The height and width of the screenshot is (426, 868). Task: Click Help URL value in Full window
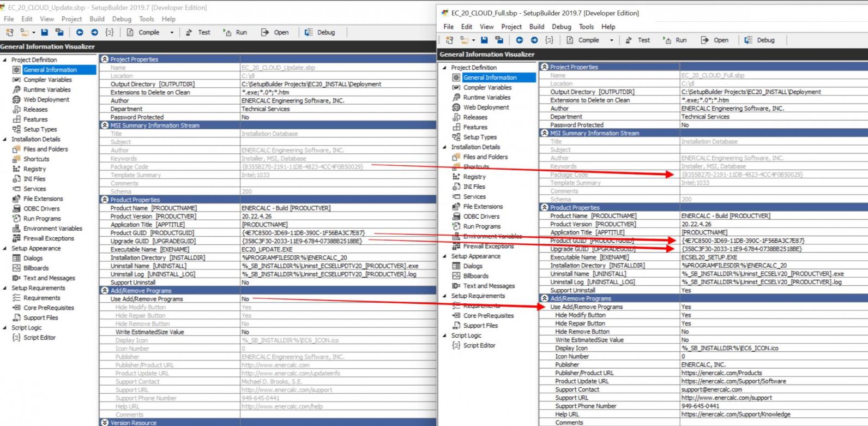[736, 414]
